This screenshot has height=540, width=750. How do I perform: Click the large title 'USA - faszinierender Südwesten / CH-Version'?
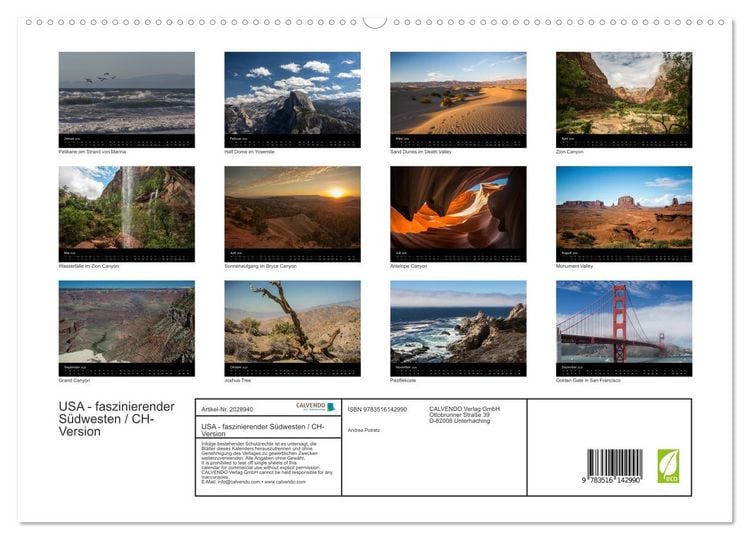click(x=117, y=419)
